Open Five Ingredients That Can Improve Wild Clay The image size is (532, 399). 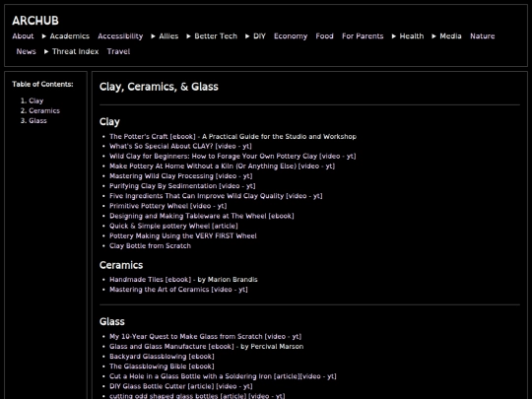coord(216,196)
